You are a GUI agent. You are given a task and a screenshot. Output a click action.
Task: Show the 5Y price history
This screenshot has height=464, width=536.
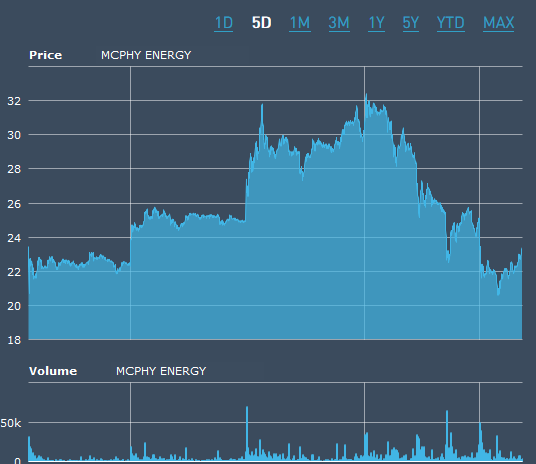(411, 23)
